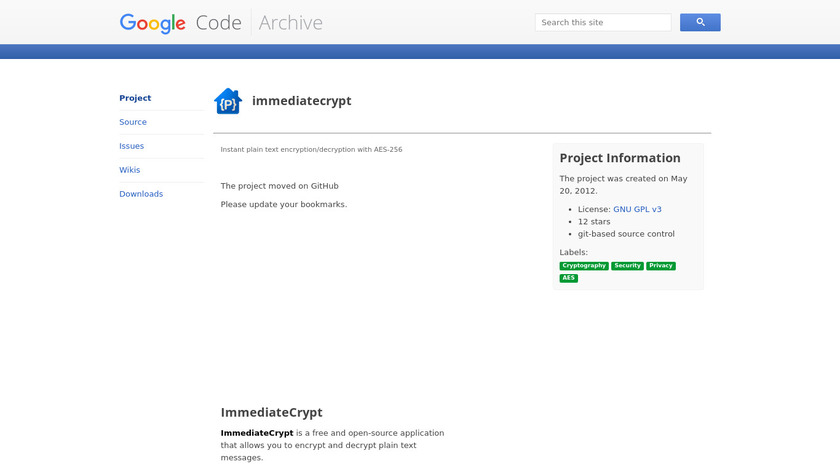Click the Archive text in header

point(290,23)
